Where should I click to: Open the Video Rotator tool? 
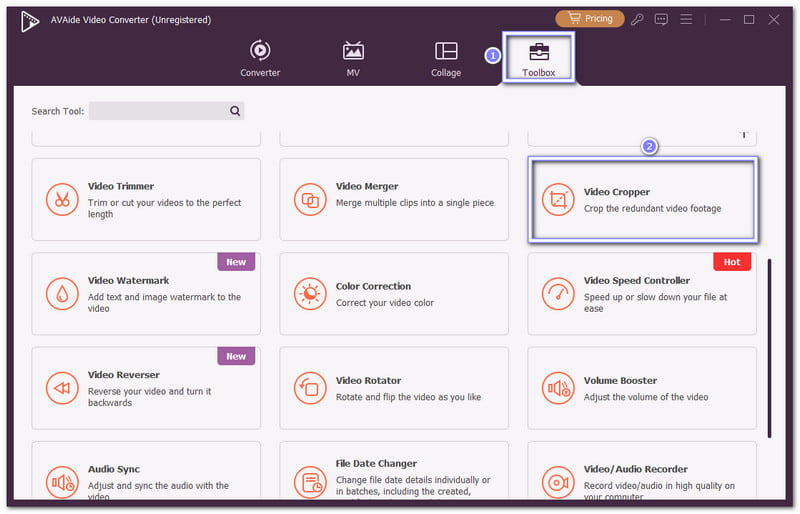coord(394,388)
